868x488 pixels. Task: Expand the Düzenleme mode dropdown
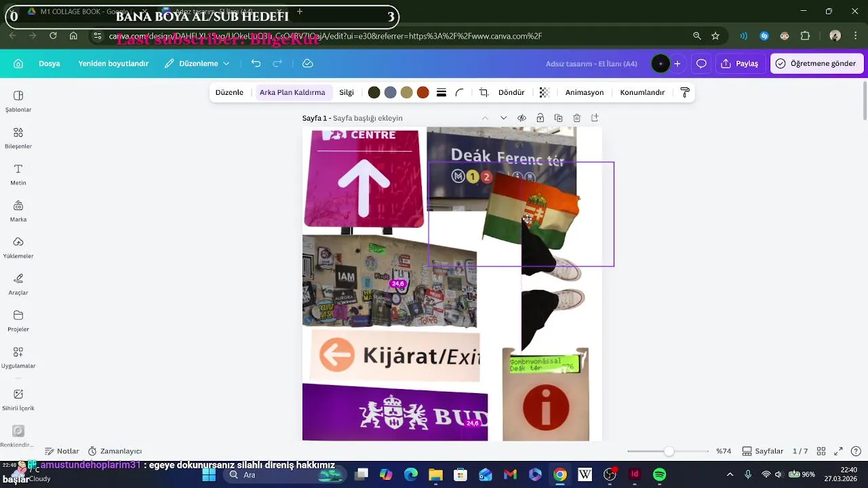pos(197,63)
